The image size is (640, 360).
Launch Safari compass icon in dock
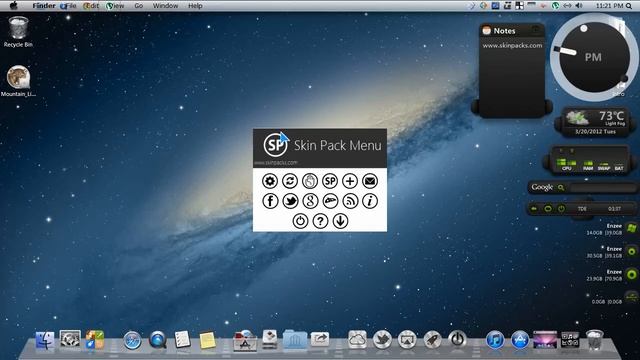tap(132, 341)
